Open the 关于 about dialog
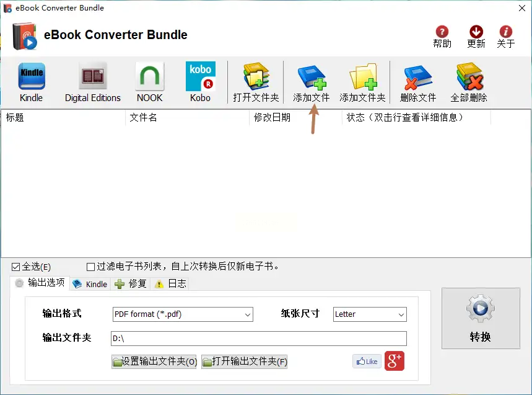532x395 pixels. [505, 37]
